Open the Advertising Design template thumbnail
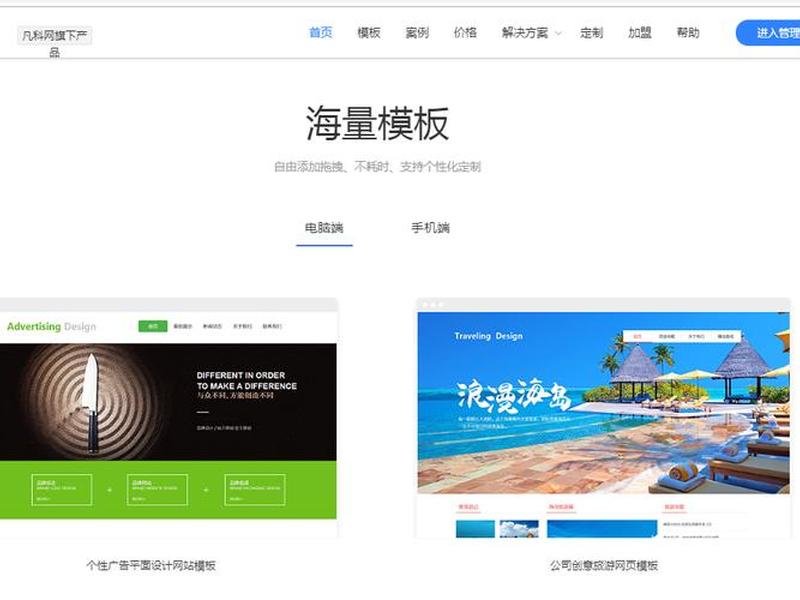800x600 pixels. click(x=168, y=417)
